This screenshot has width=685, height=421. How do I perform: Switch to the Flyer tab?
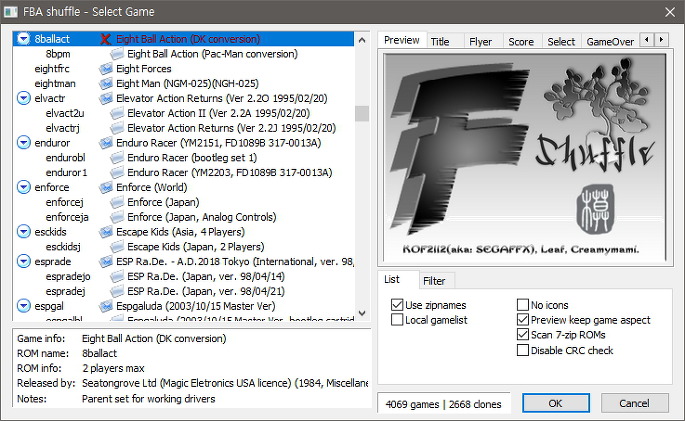(x=480, y=41)
